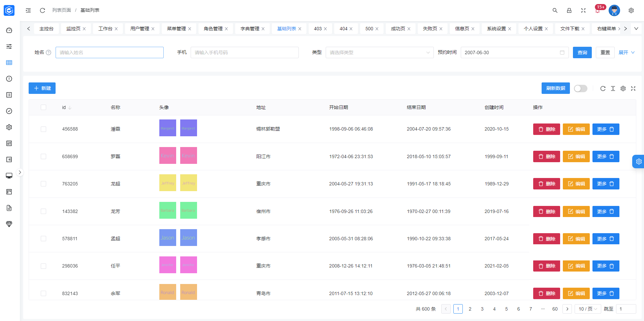Click the user avatar in header

[x=614, y=10]
